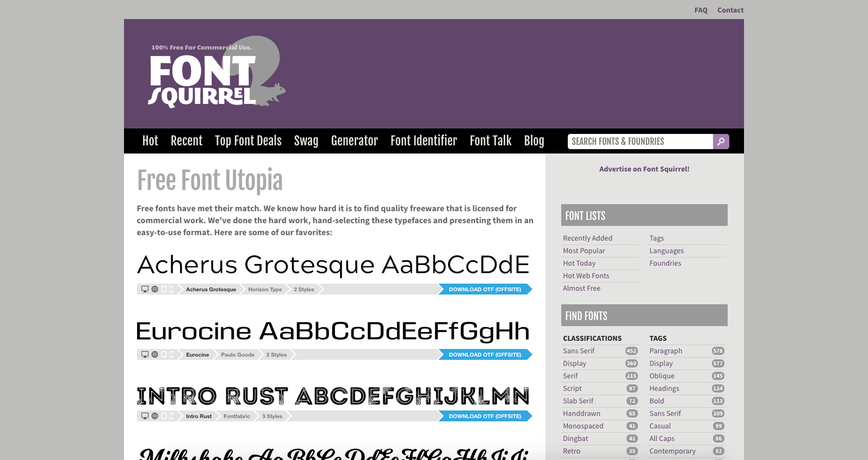This screenshot has height=460, width=868.
Task: Click web font globe icon for Eurocine
Action: pyautogui.click(x=154, y=354)
